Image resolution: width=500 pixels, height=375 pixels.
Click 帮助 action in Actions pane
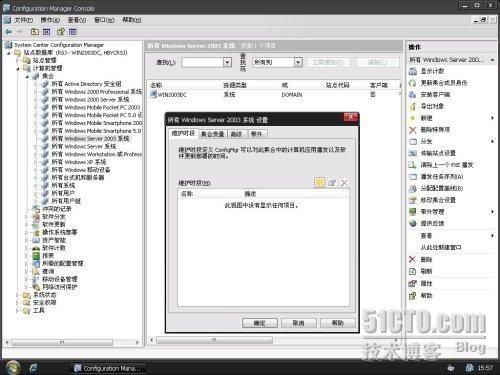pos(426,295)
